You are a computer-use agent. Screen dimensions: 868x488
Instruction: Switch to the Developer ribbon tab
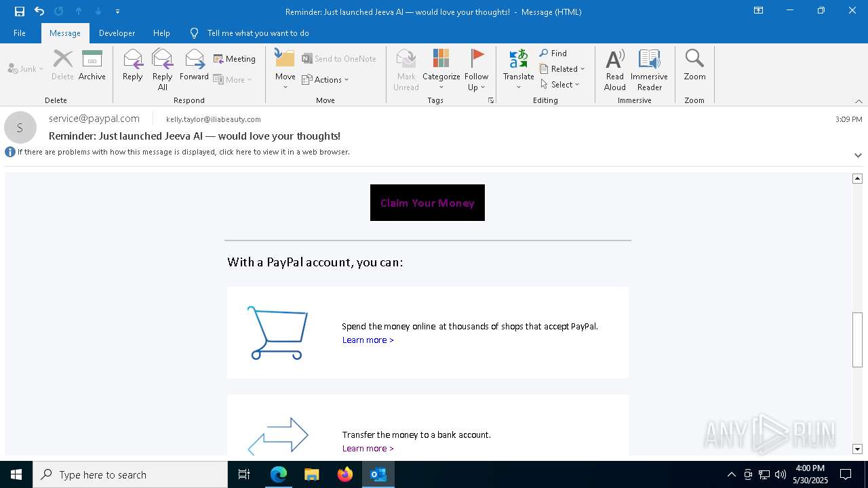point(117,33)
